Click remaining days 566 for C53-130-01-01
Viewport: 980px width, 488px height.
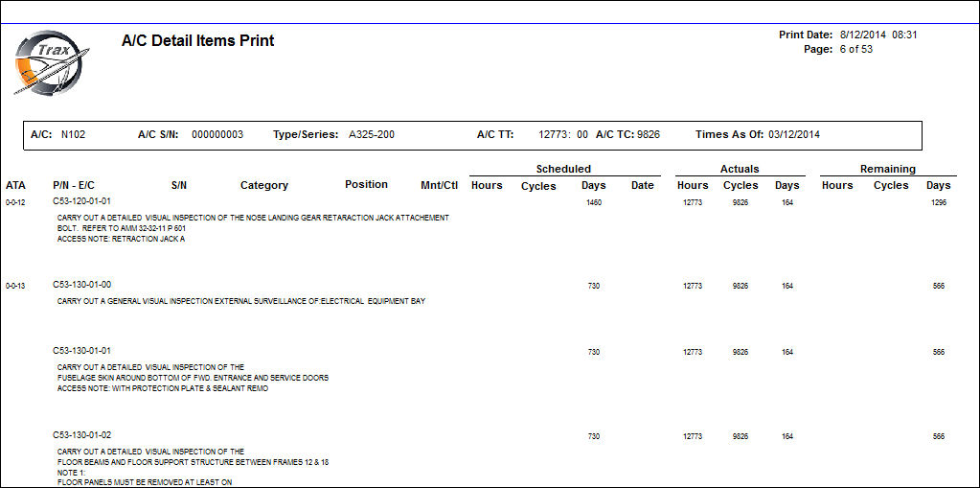click(x=939, y=352)
